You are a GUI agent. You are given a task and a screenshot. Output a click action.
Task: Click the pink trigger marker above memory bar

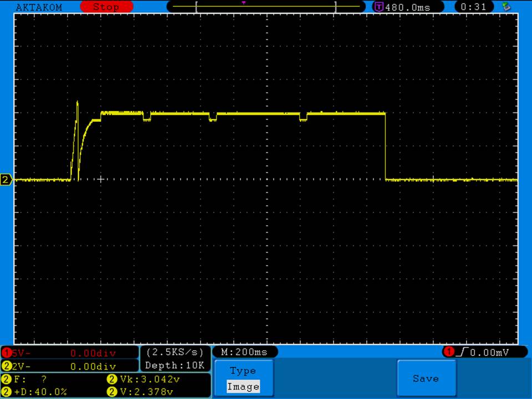point(244,2)
